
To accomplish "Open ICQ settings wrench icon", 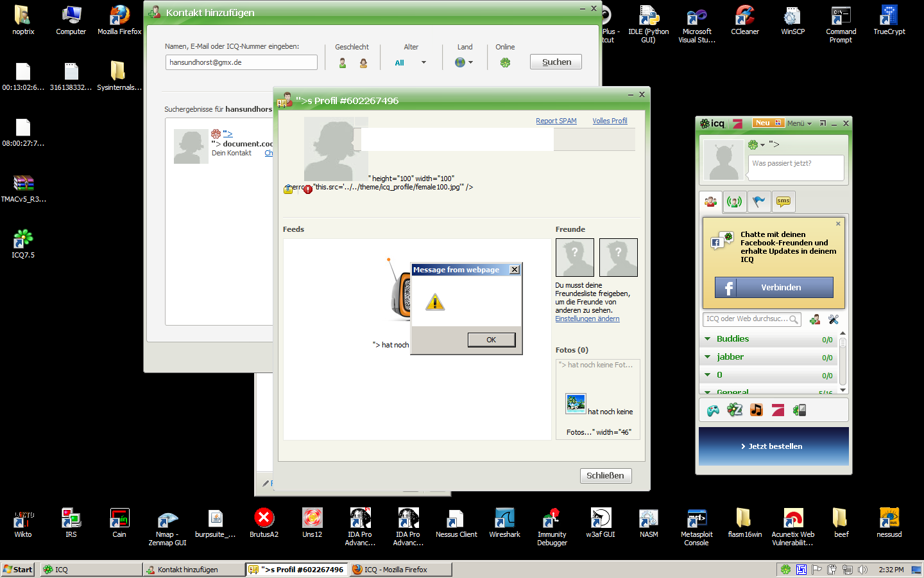I will 834,319.
